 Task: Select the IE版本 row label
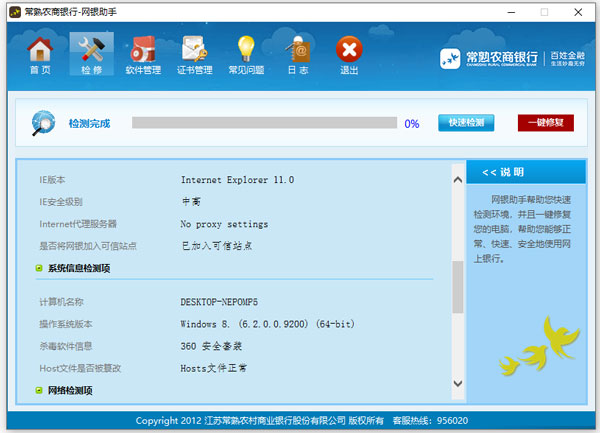pos(52,180)
